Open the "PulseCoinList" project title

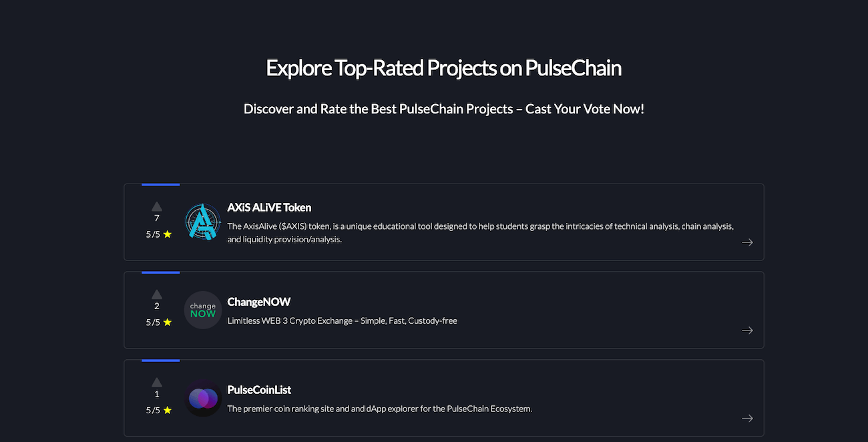point(260,389)
